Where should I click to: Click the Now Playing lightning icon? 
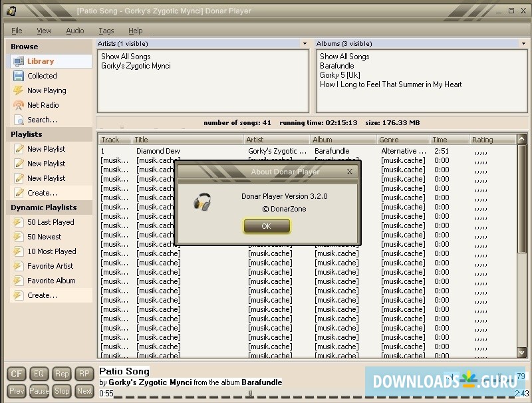19,90
